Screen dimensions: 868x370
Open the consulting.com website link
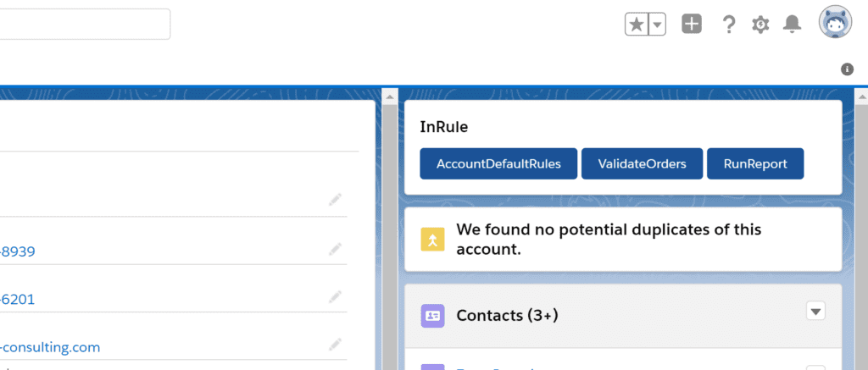(x=51, y=347)
